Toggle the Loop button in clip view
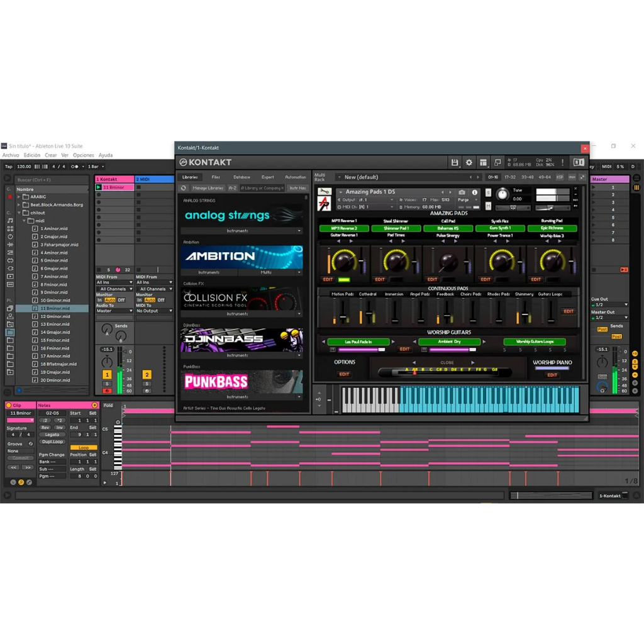The height and width of the screenshot is (644, 644). tap(84, 448)
